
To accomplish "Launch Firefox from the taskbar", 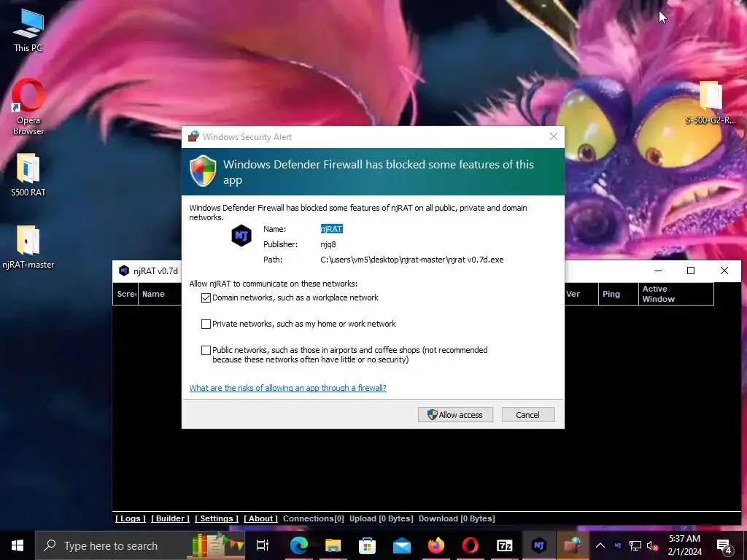I will 436,545.
